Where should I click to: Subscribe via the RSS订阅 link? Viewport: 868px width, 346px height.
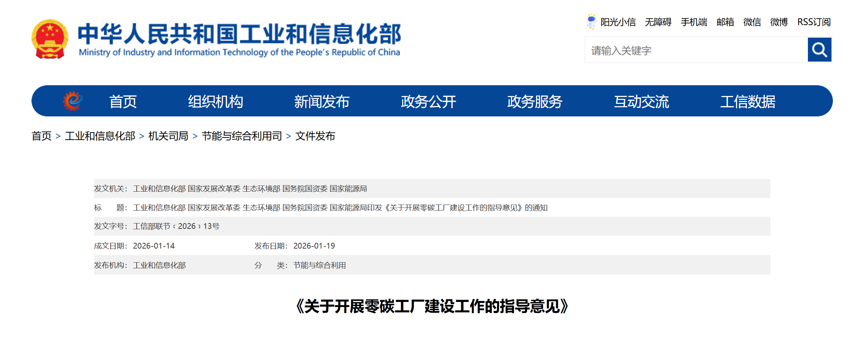point(814,22)
